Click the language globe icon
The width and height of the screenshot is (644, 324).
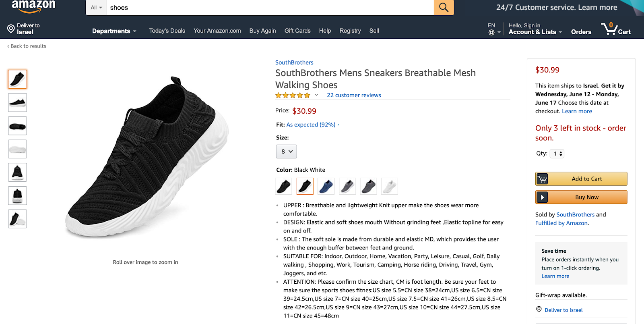tap(491, 32)
